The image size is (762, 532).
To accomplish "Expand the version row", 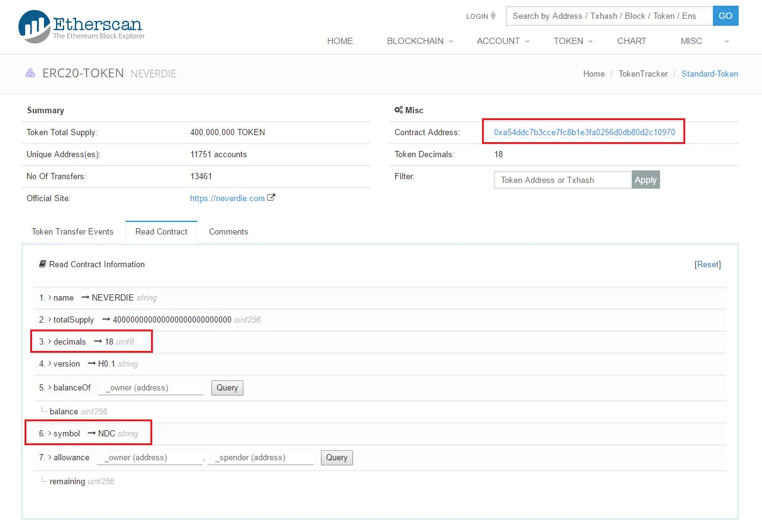I will pos(50,363).
